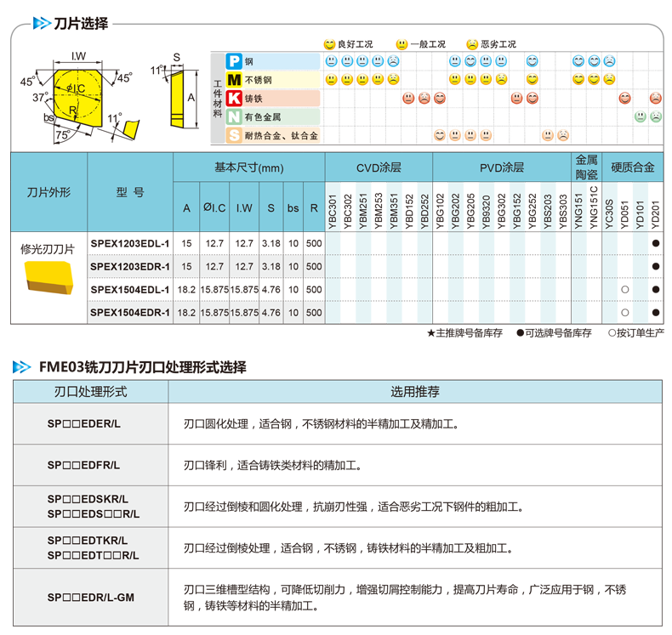Click the hollow circle in SPEX1504EDL-1 row under YD051
672x635 pixels.
tap(625, 290)
